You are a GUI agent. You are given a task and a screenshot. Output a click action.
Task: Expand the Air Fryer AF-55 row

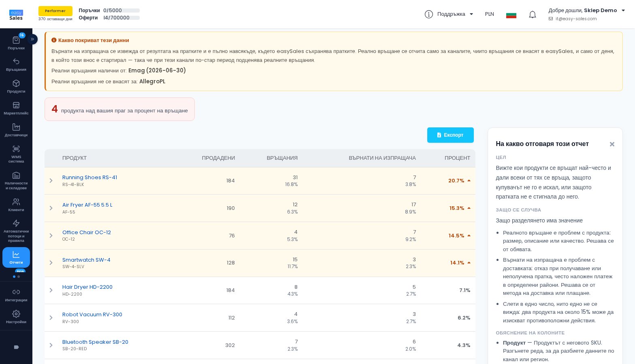coord(51,208)
